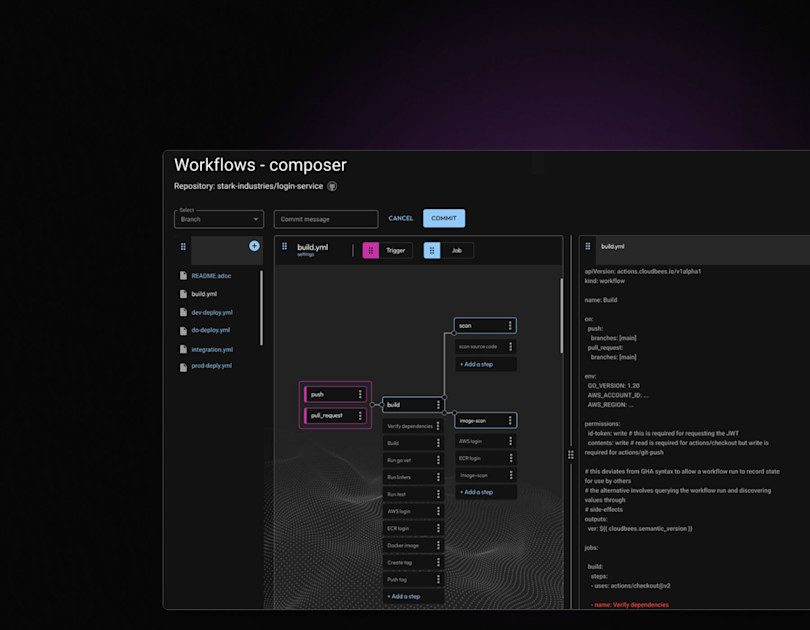Image resolution: width=810 pixels, height=630 pixels.
Task: Click the blue Job palette grid icon
Action: coord(434,250)
